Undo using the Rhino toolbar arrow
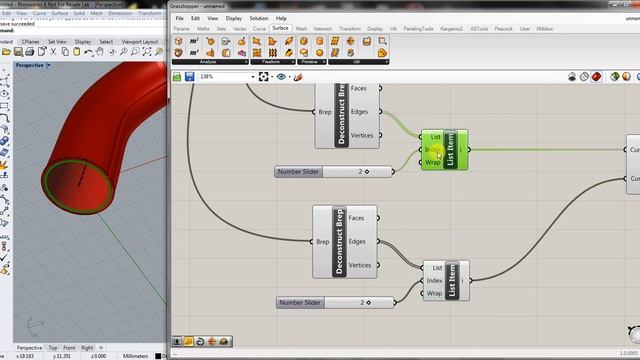 tap(88, 52)
